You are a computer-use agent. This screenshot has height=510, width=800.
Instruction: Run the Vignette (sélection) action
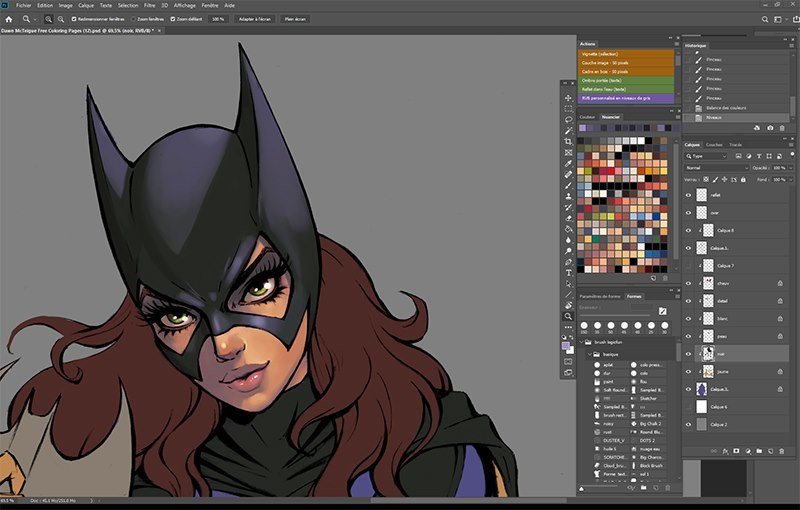[626, 54]
